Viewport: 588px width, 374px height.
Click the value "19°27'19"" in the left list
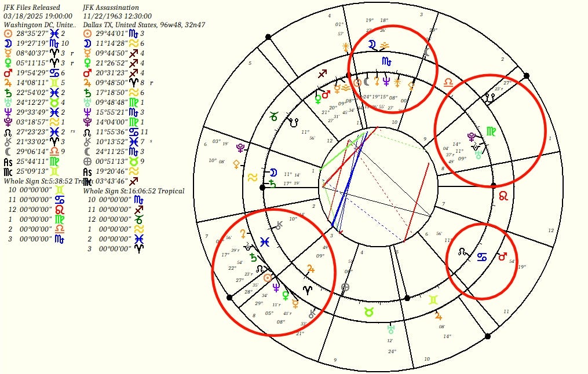tap(32, 43)
